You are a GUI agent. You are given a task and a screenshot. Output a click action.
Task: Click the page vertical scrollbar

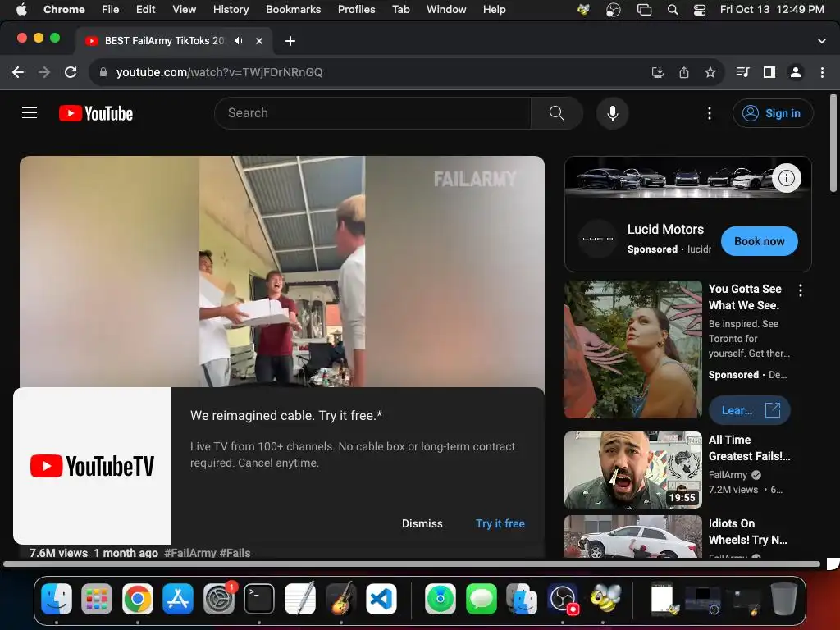click(x=833, y=143)
